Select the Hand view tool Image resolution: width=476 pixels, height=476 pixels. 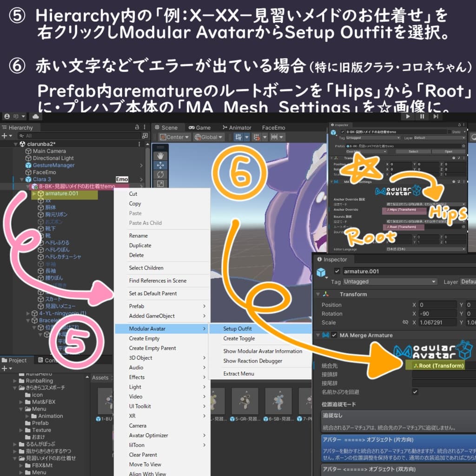[160, 156]
